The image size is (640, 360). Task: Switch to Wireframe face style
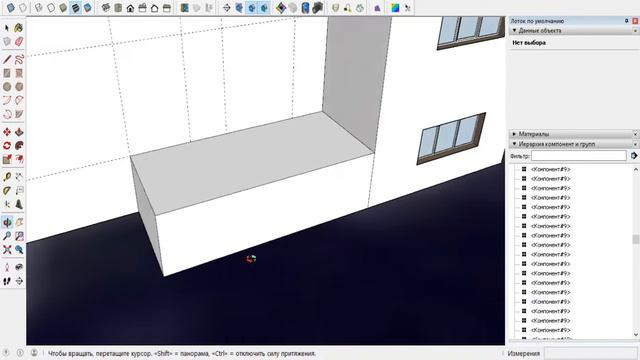39,7
